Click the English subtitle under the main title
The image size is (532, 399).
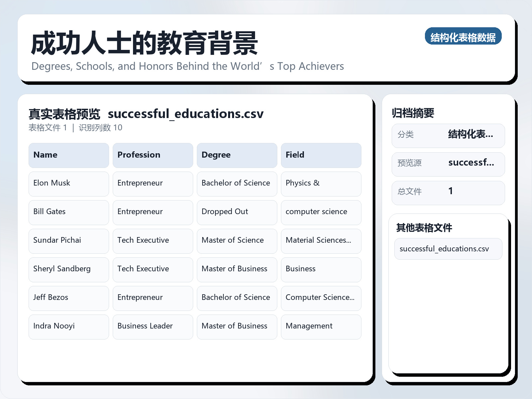click(188, 66)
